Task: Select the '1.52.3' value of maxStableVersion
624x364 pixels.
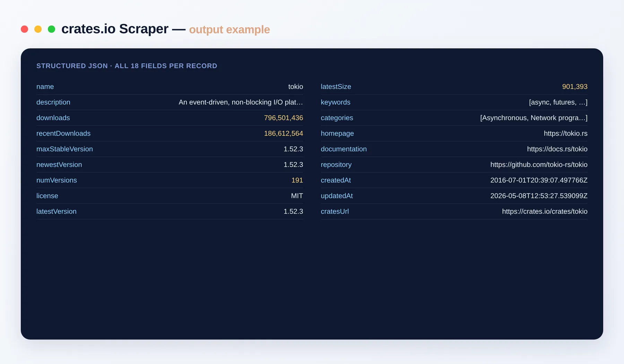Action: tap(293, 149)
